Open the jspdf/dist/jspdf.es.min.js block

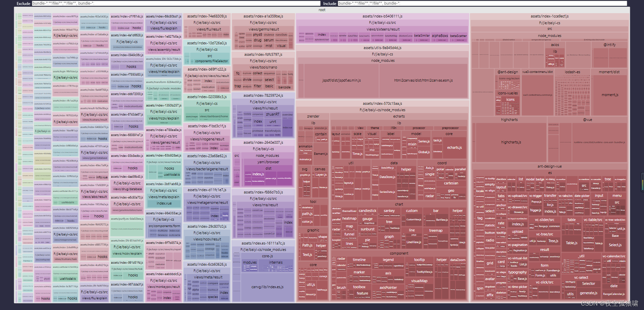tap(341, 81)
